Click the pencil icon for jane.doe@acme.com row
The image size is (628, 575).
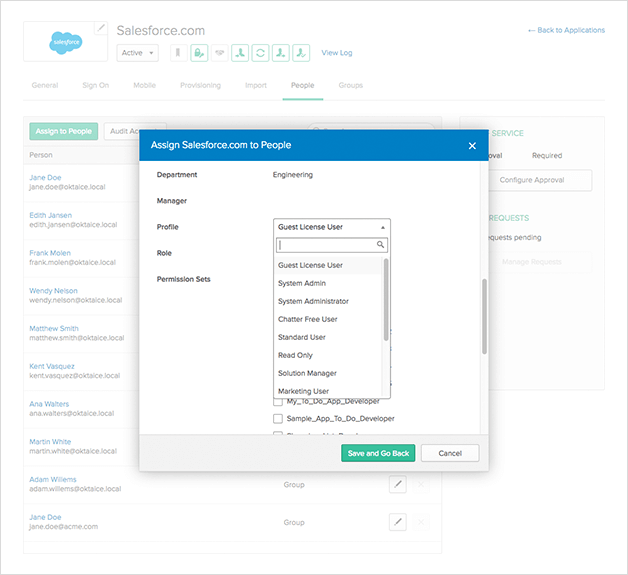(x=397, y=522)
